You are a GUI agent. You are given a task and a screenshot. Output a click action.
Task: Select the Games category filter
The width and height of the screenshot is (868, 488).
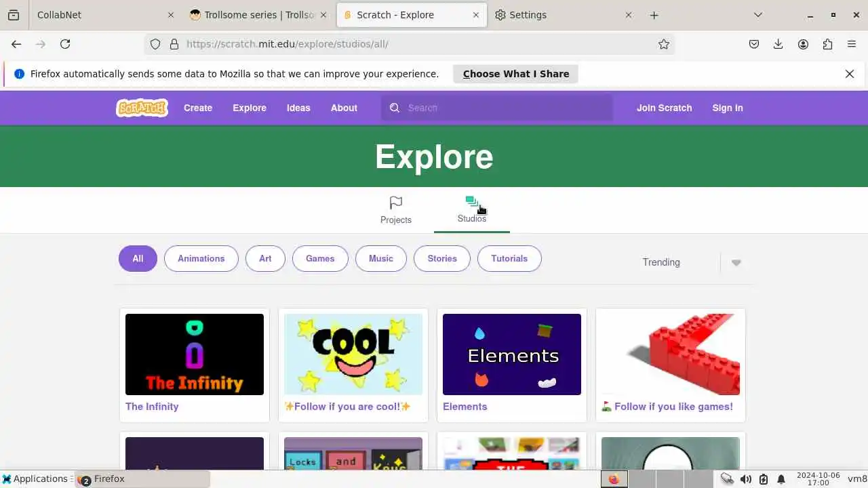click(320, 258)
